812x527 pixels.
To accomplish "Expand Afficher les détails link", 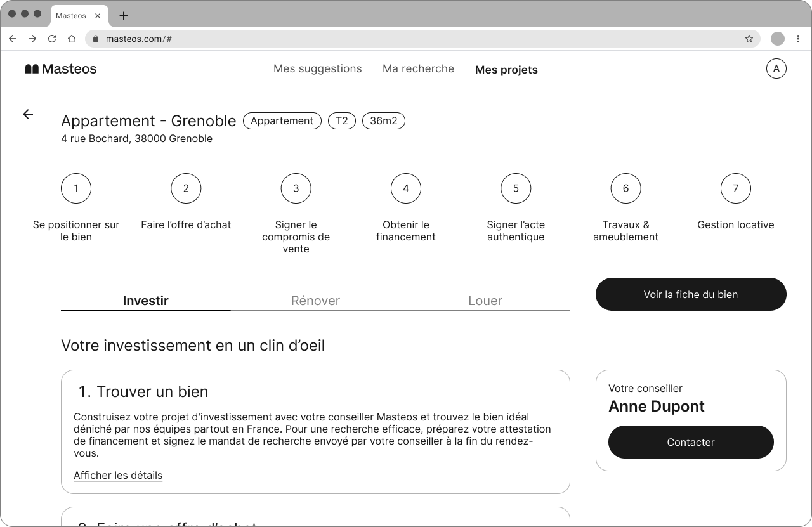I will click(x=118, y=476).
